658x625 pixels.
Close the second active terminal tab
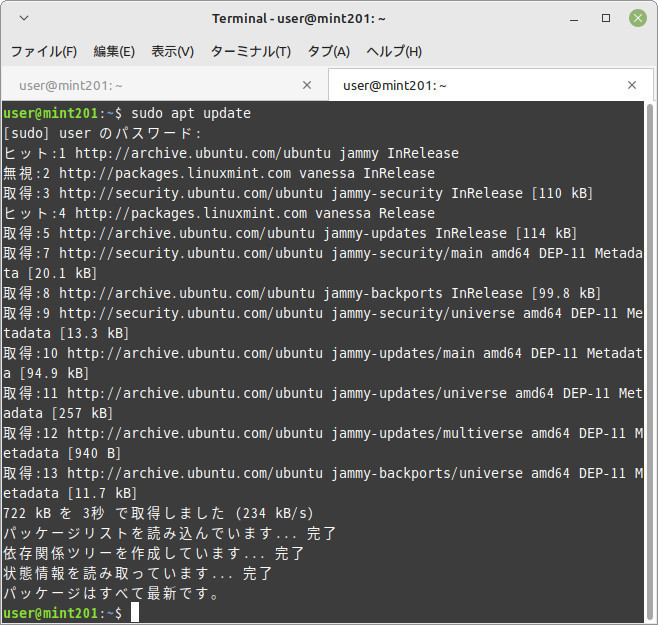[x=632, y=85]
